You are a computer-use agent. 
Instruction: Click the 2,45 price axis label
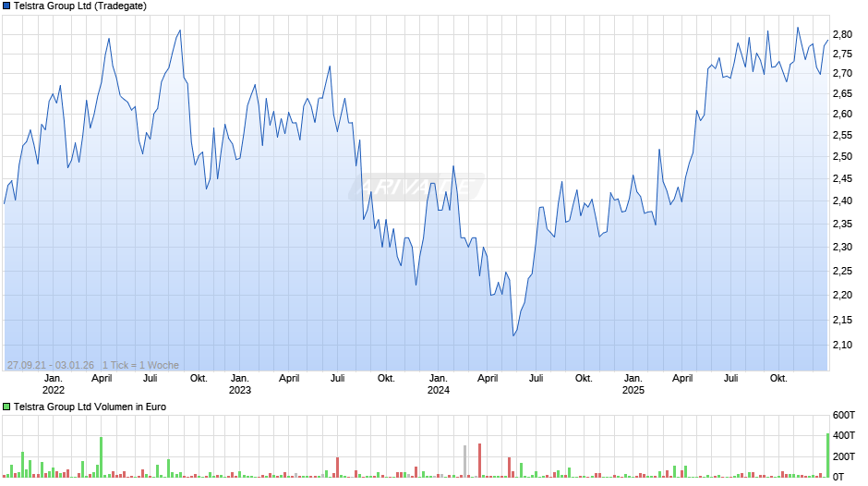(x=842, y=178)
